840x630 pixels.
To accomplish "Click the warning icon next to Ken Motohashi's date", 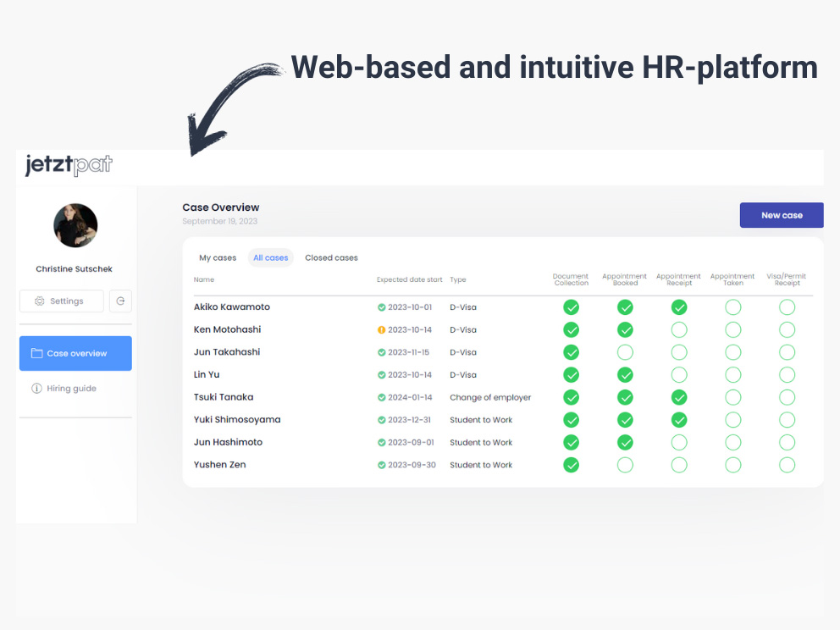I will click(381, 330).
